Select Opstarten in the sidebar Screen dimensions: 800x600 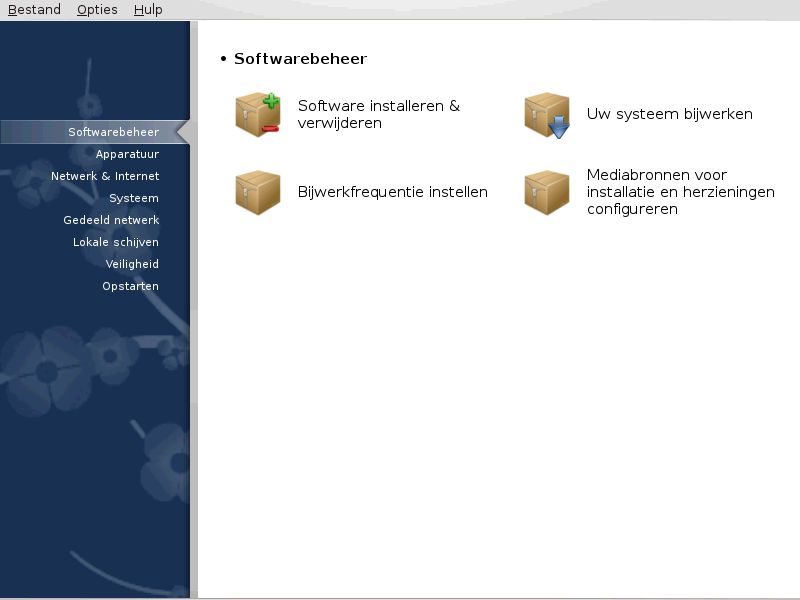pos(130,286)
